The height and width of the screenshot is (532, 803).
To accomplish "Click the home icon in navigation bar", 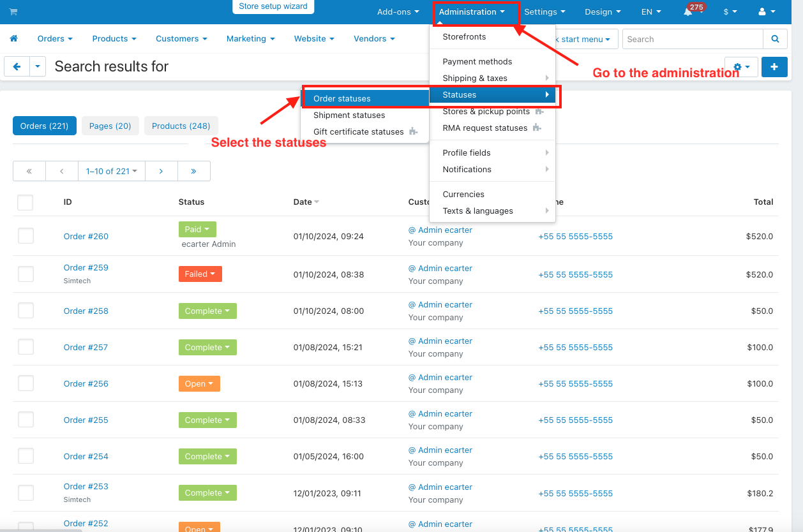I will tap(13, 39).
